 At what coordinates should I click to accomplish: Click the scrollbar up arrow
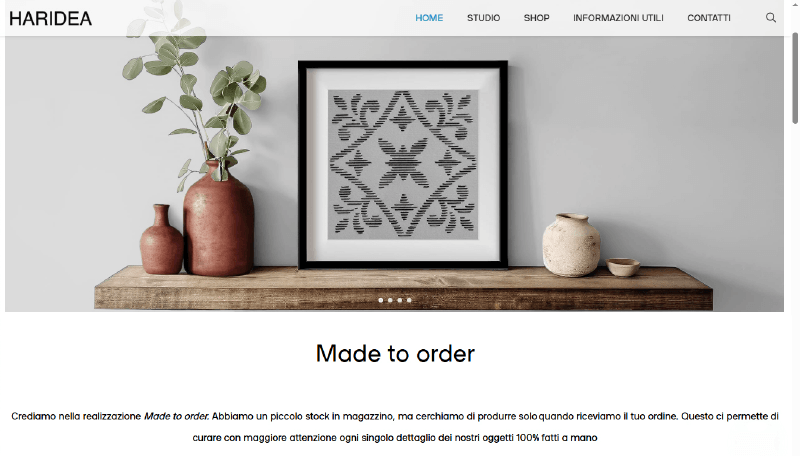795,3
